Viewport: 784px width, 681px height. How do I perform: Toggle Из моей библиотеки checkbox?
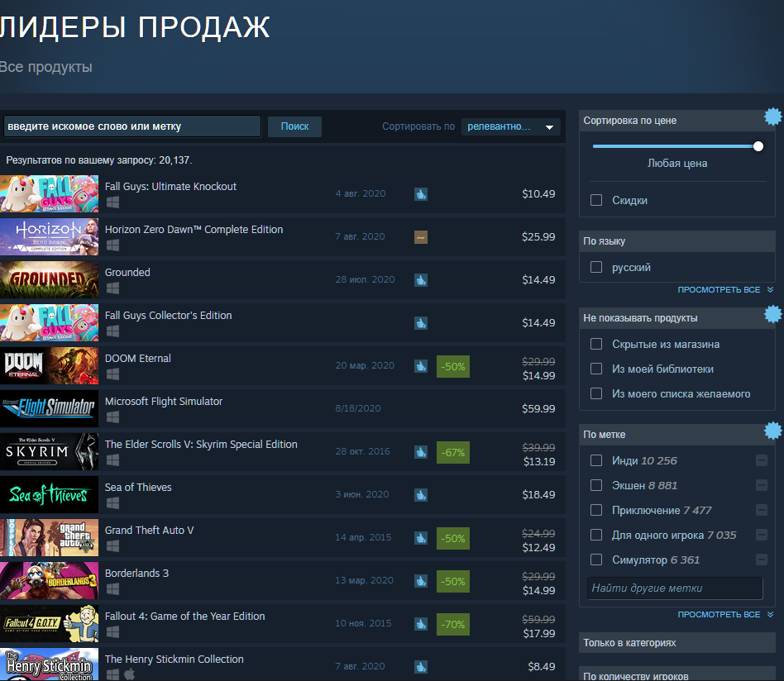pos(596,369)
